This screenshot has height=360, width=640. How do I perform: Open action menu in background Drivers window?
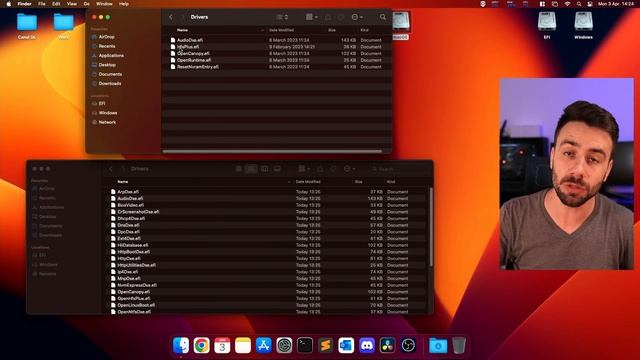(x=349, y=169)
